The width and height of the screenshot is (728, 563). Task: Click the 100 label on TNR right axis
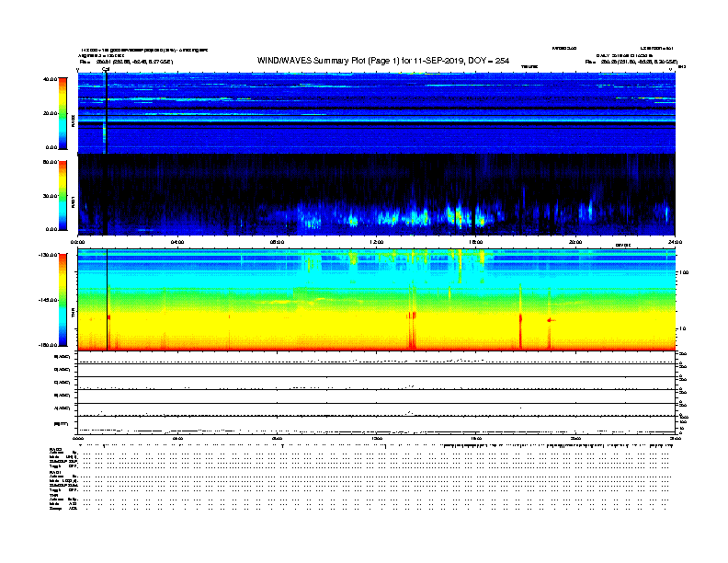[x=684, y=272]
